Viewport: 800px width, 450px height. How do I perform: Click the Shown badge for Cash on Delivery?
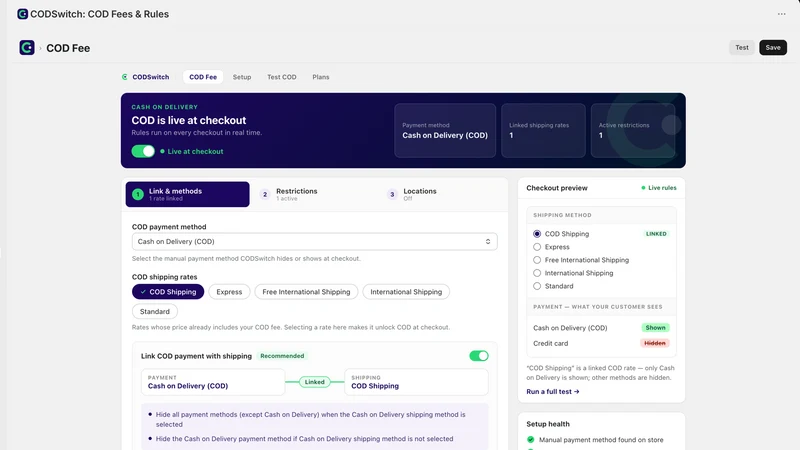pos(655,328)
